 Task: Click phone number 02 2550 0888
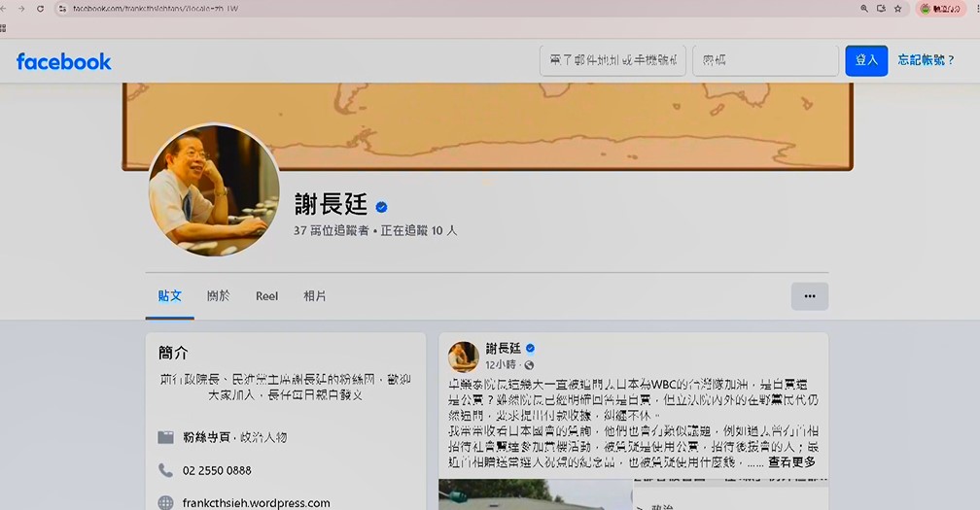217,471
